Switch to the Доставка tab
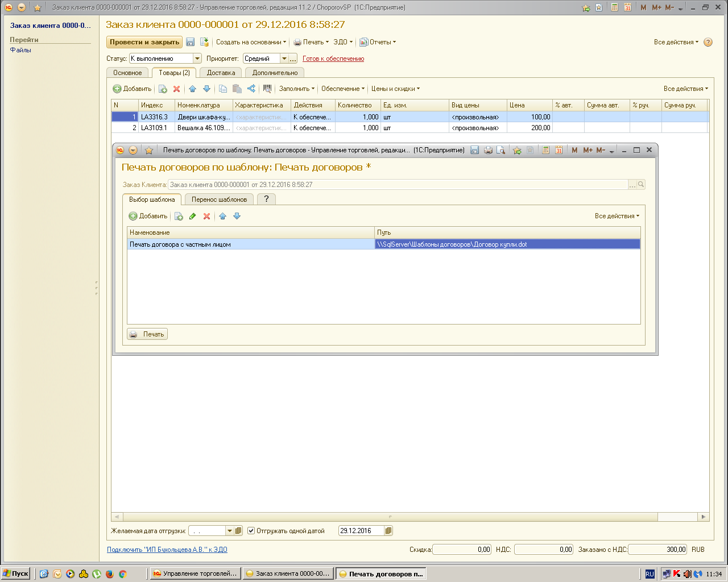The width and height of the screenshot is (728, 582). [x=221, y=73]
